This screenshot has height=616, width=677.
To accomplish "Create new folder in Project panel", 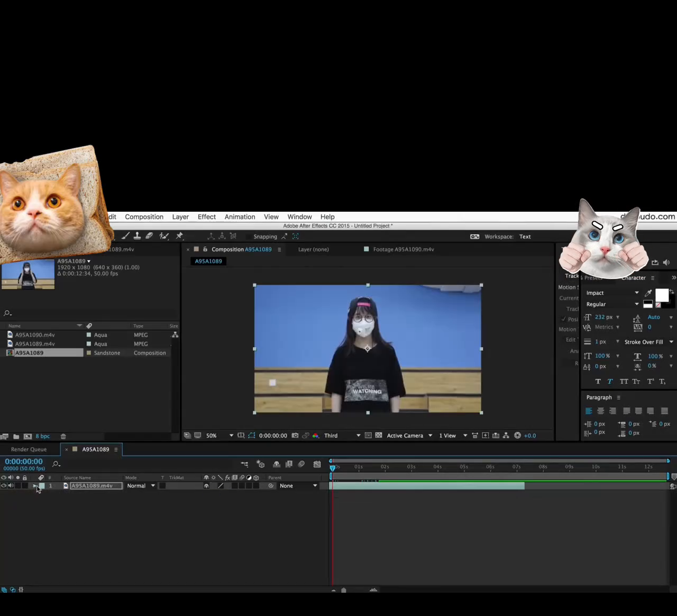I will 16,437.
